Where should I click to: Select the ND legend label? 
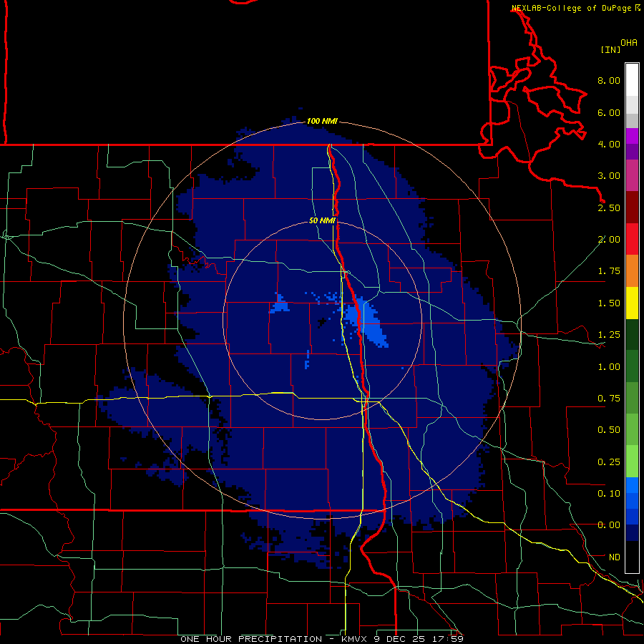click(615, 557)
